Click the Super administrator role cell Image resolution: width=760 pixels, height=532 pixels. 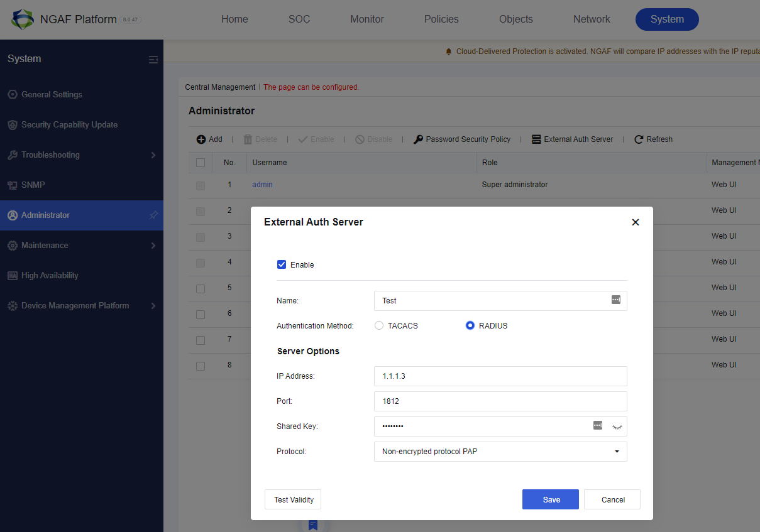[515, 185]
